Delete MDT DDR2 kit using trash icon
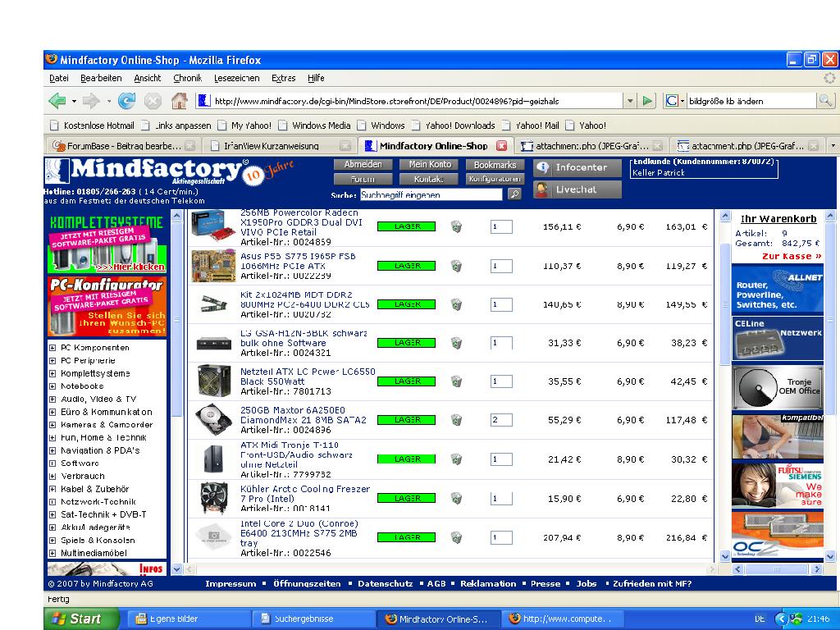Viewport: 840px width, 630px height. coord(456,304)
